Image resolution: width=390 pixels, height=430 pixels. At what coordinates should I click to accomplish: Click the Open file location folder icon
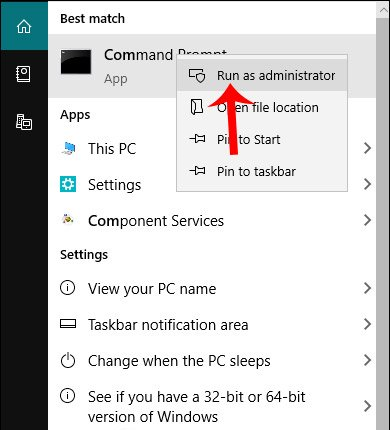tap(197, 107)
